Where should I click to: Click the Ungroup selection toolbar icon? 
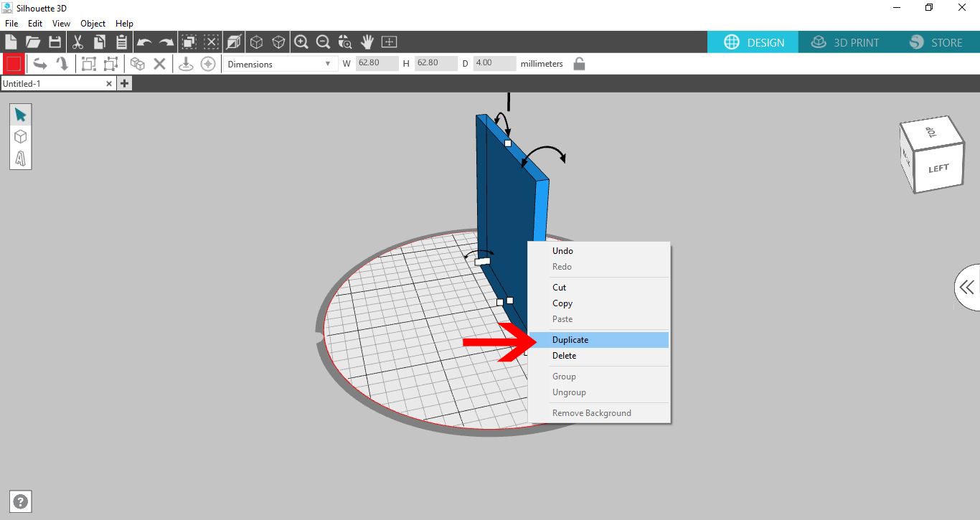click(110, 64)
